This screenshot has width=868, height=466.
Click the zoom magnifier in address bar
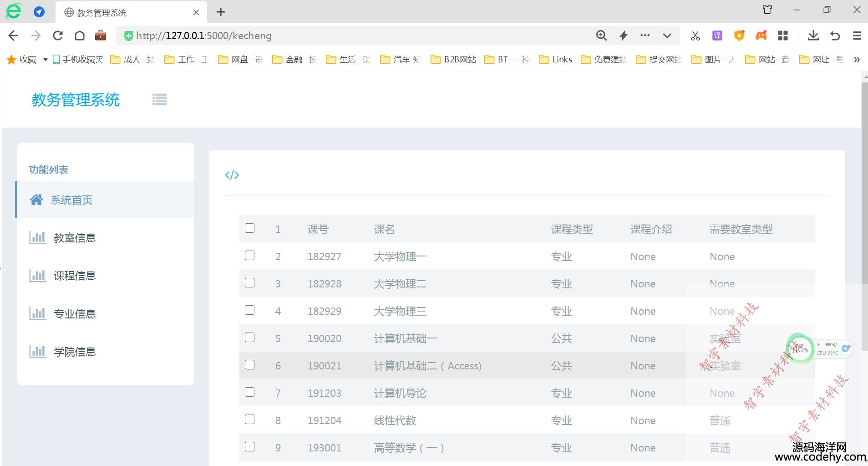pyautogui.click(x=601, y=36)
